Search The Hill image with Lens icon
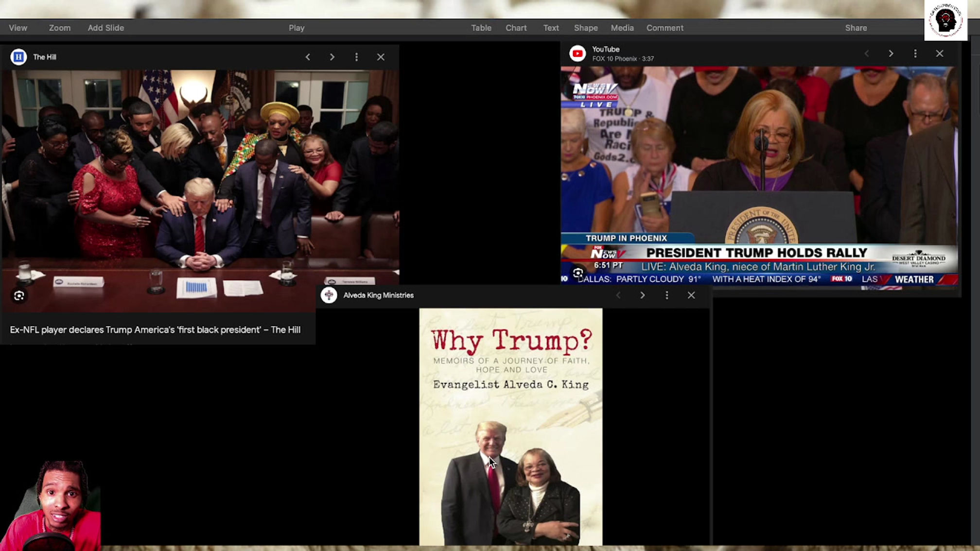This screenshot has width=980, height=551. [19, 296]
